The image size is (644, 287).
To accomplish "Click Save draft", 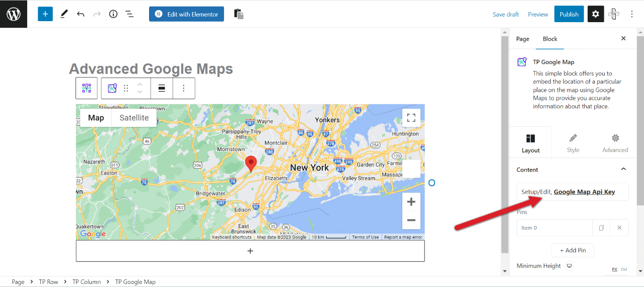I will tap(506, 14).
